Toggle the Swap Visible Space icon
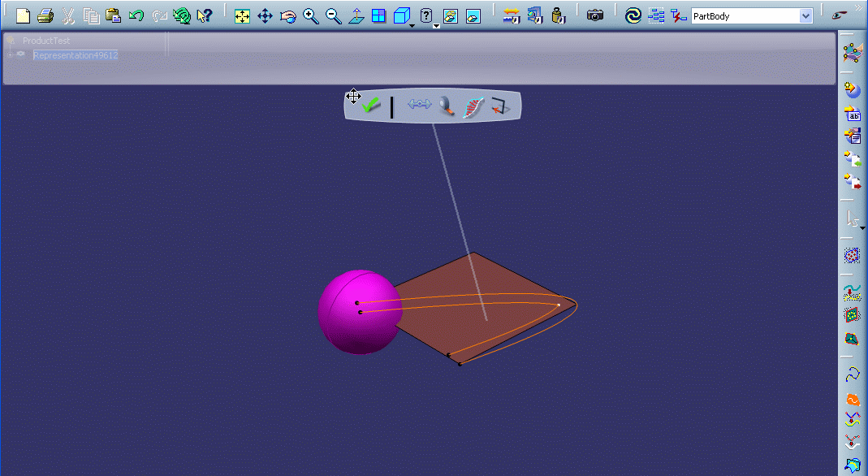The height and width of the screenshot is (476, 868). pos(474,15)
